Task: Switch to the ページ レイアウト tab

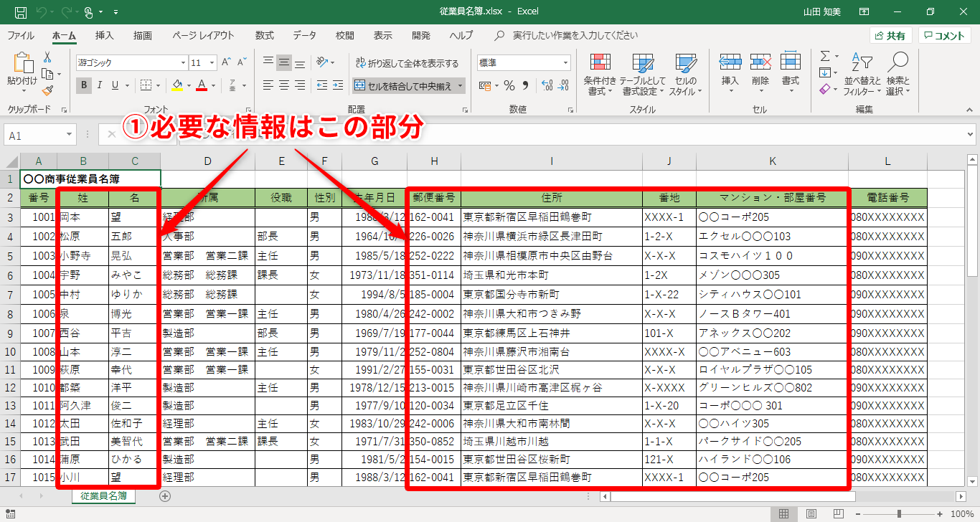Action: tap(203, 35)
